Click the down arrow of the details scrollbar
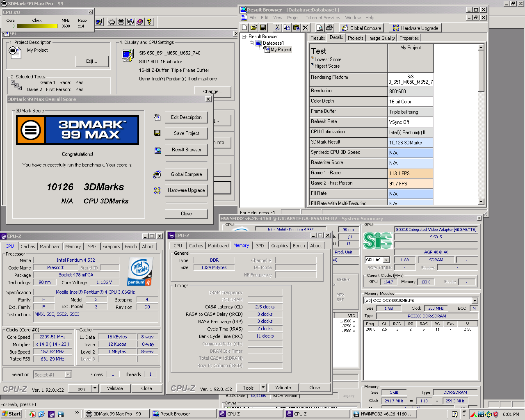 481,202
